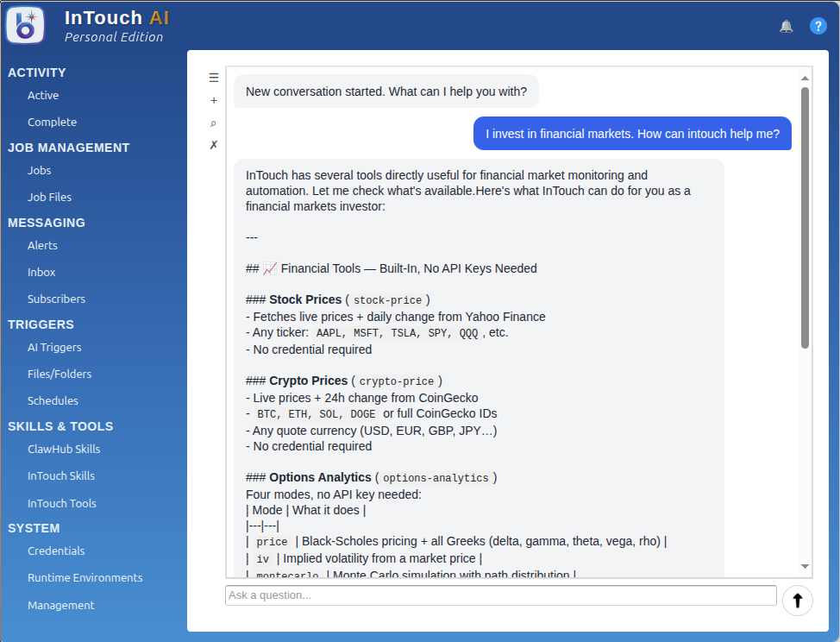The width and height of the screenshot is (840, 642).
Task: Click the X icon to close conversation
Action: (214, 145)
